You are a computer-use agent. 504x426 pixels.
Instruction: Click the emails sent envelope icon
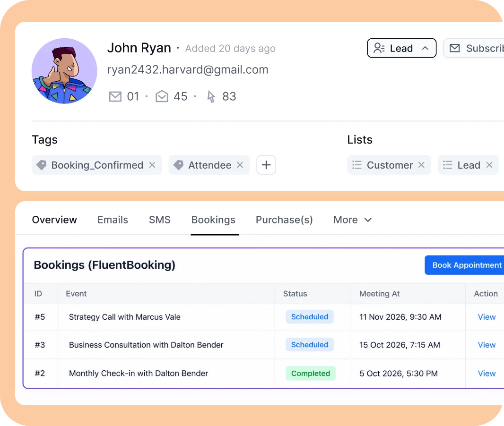point(115,96)
